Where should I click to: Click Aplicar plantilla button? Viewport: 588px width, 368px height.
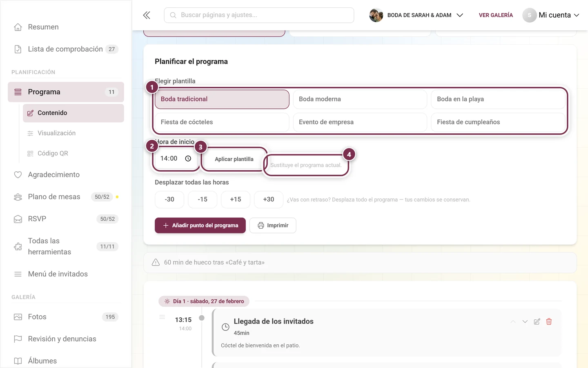click(234, 159)
